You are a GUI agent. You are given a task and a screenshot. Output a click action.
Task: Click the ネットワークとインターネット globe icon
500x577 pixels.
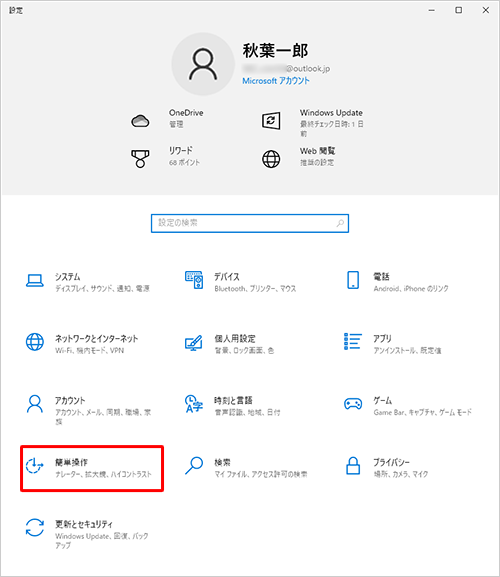(x=35, y=342)
